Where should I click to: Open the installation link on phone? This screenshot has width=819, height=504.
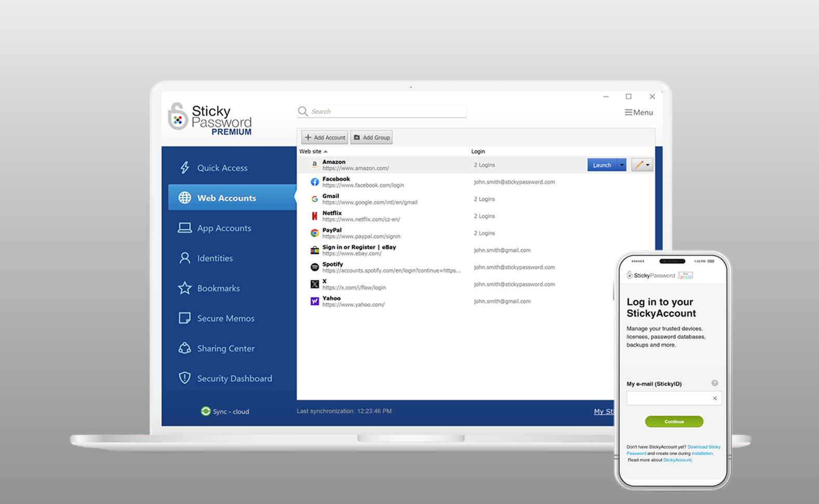702,453
